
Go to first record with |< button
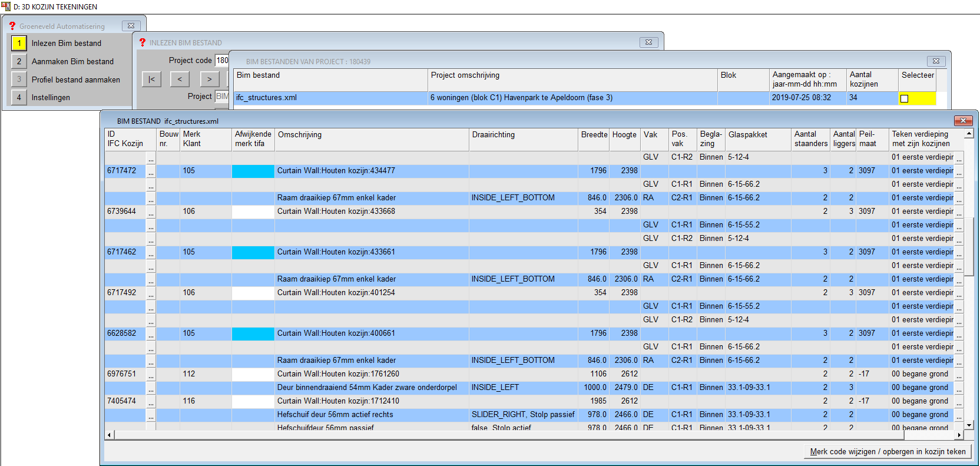click(x=151, y=79)
